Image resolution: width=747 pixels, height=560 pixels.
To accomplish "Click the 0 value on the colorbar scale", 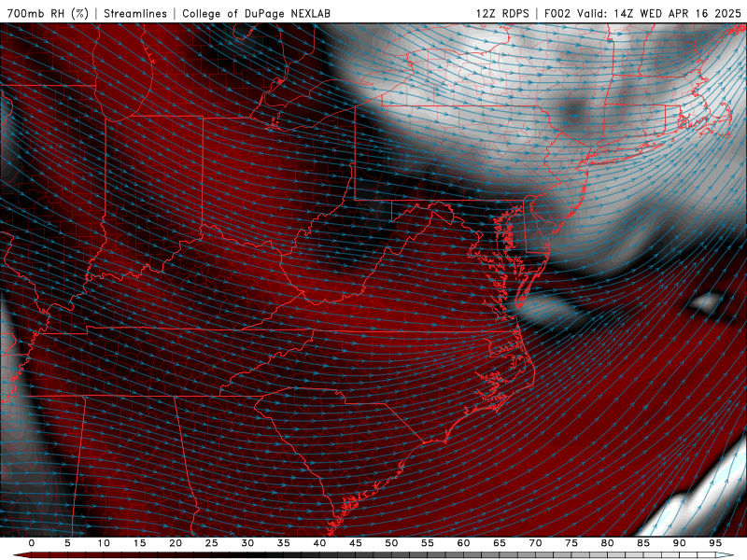I will coord(32,543).
